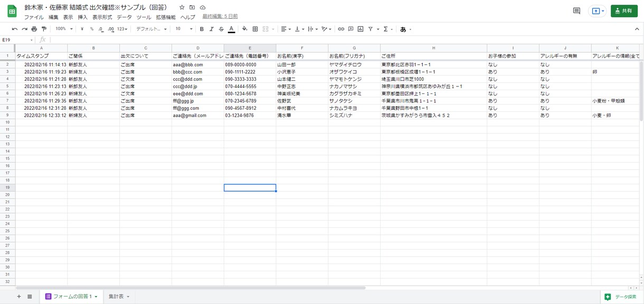Open the fill color bucket

tap(244, 29)
